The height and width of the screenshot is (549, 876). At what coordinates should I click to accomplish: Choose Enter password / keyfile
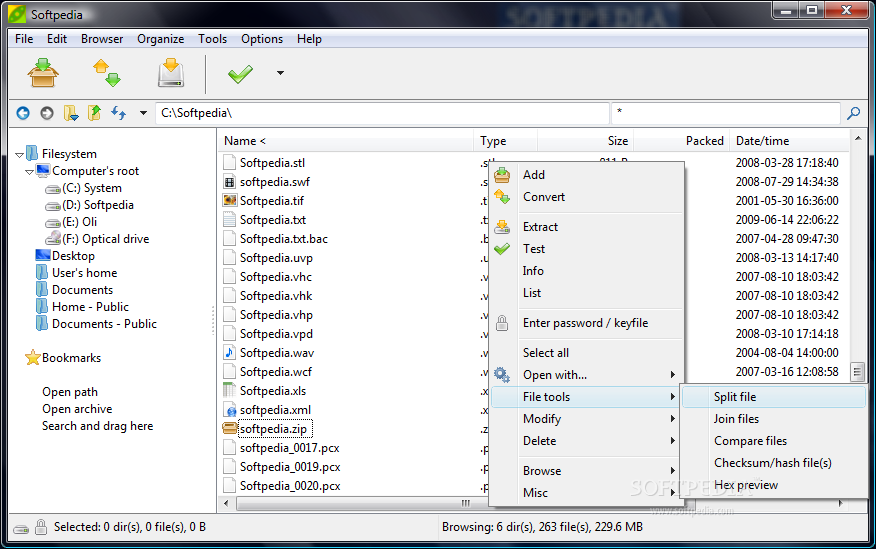pyautogui.click(x=587, y=323)
